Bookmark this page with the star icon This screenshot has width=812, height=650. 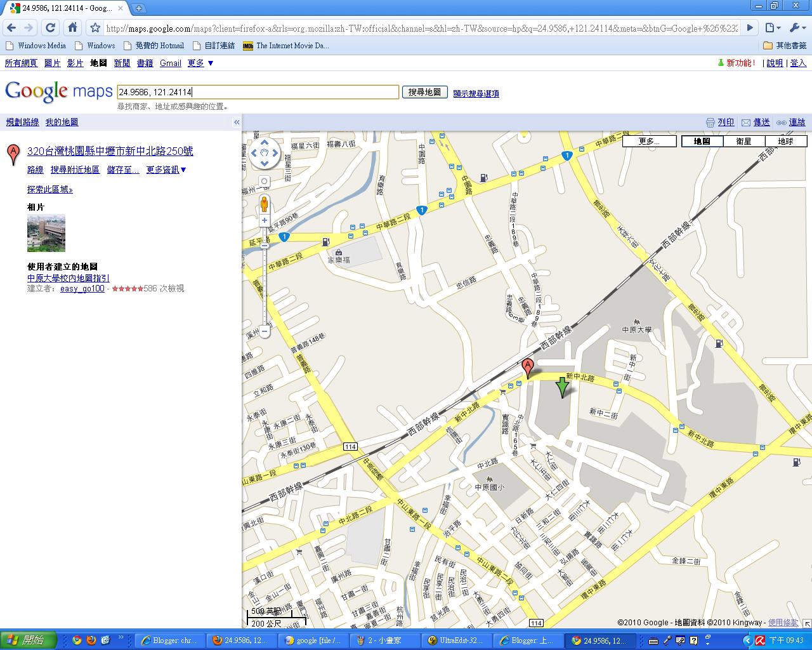pyautogui.click(x=95, y=28)
